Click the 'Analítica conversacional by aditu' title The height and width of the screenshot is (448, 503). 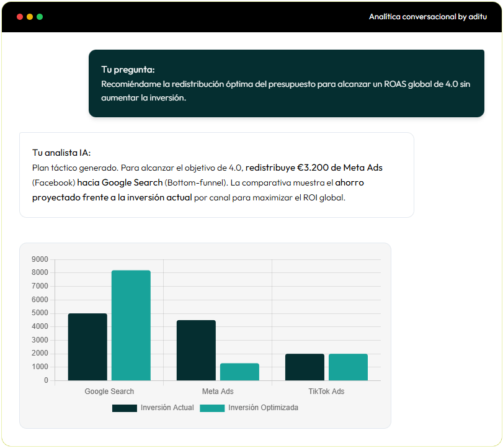tap(427, 17)
